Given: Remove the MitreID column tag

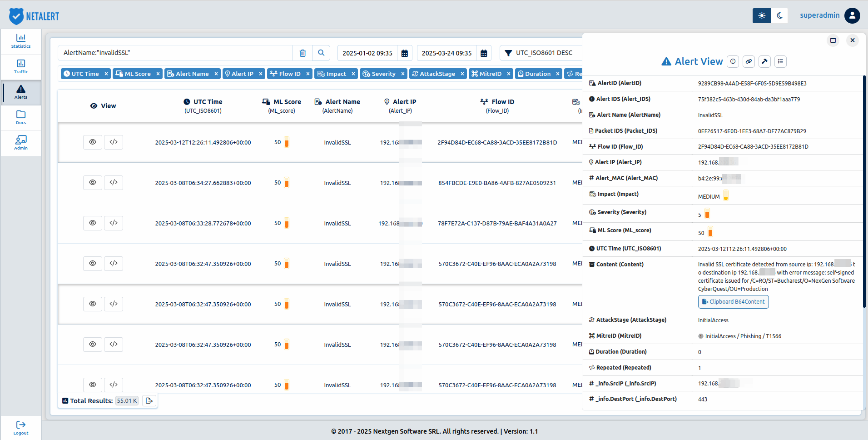Looking at the screenshot, I should pos(509,74).
